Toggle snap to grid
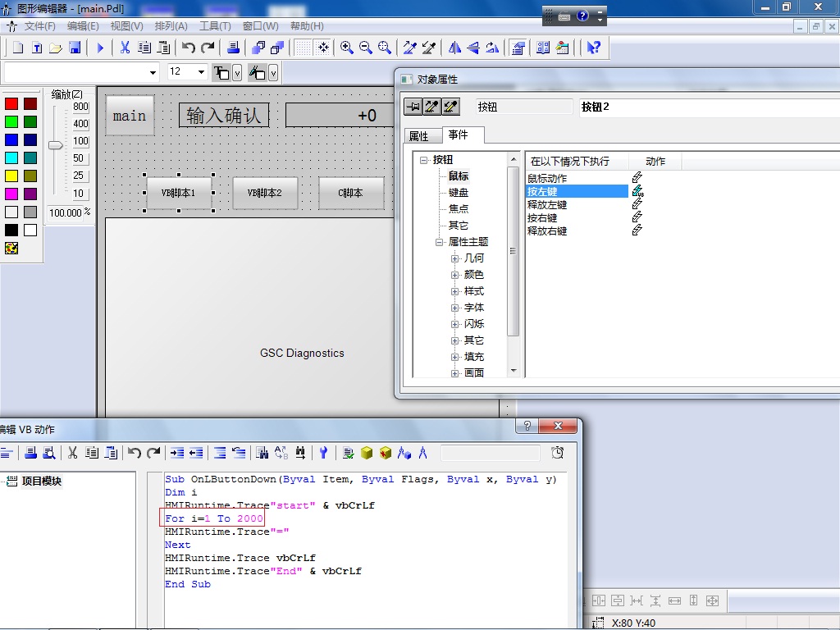Image resolution: width=840 pixels, height=630 pixels. pyautogui.click(x=323, y=48)
